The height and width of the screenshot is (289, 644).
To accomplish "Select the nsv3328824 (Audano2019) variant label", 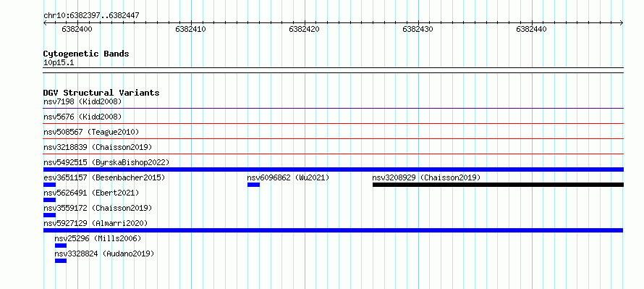I will (x=104, y=254).
